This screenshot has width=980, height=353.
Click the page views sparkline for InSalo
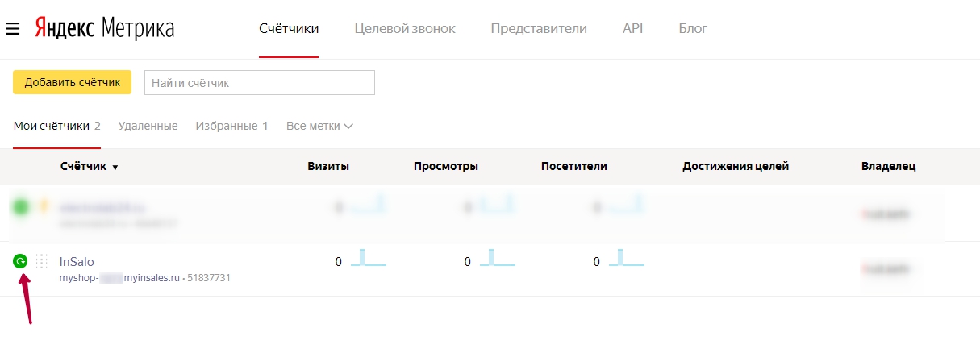[x=497, y=259]
